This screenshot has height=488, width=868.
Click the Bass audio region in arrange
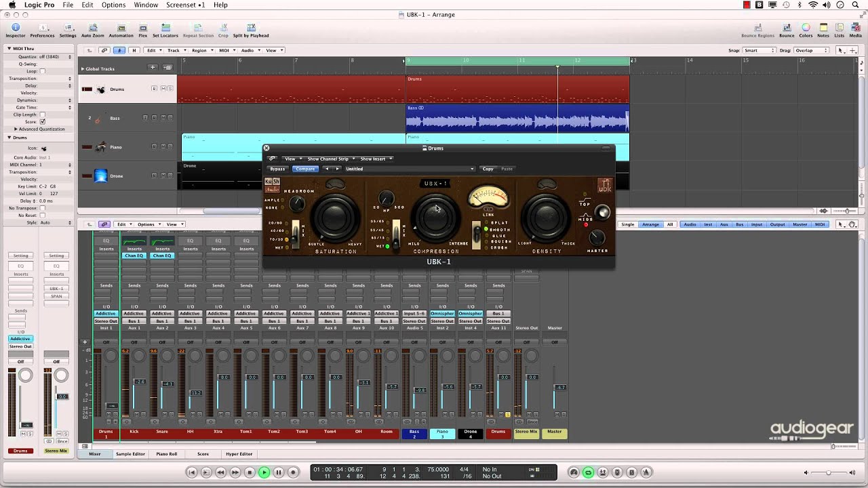click(x=517, y=118)
